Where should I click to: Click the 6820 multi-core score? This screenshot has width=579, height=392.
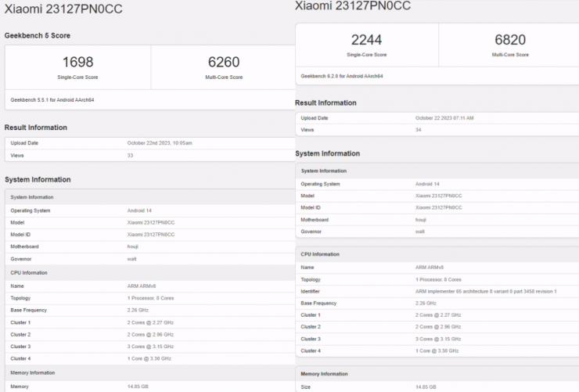pyautogui.click(x=510, y=40)
